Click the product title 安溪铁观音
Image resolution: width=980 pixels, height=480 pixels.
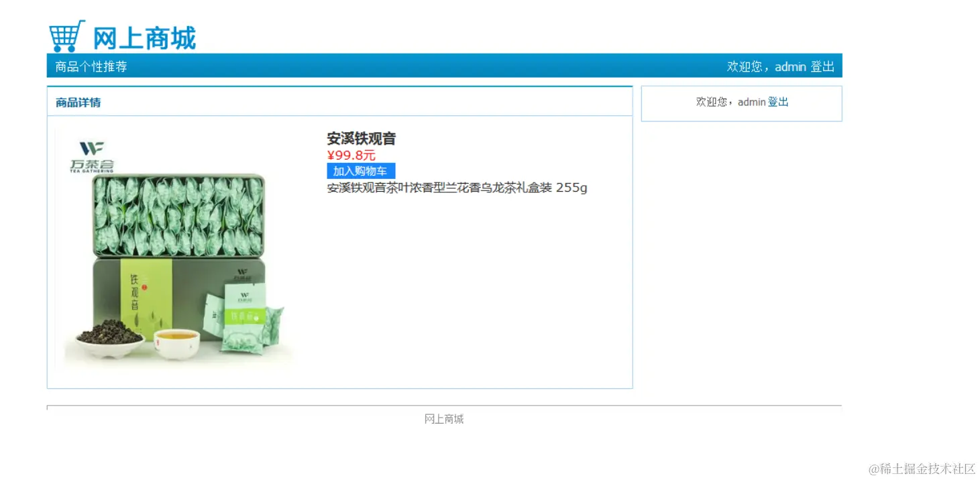point(362,139)
